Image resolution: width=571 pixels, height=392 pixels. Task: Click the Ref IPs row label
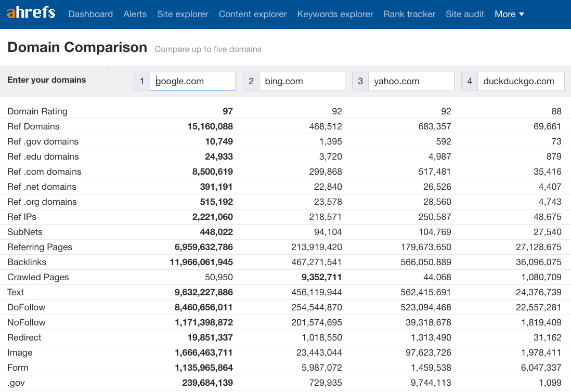point(22,217)
